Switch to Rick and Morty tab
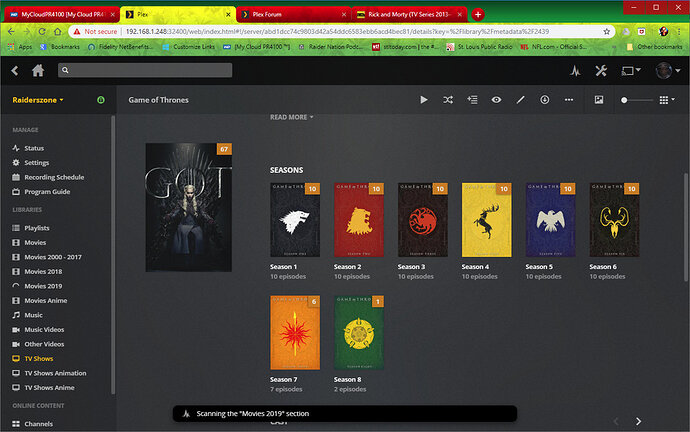The height and width of the screenshot is (432, 690). pos(409,15)
